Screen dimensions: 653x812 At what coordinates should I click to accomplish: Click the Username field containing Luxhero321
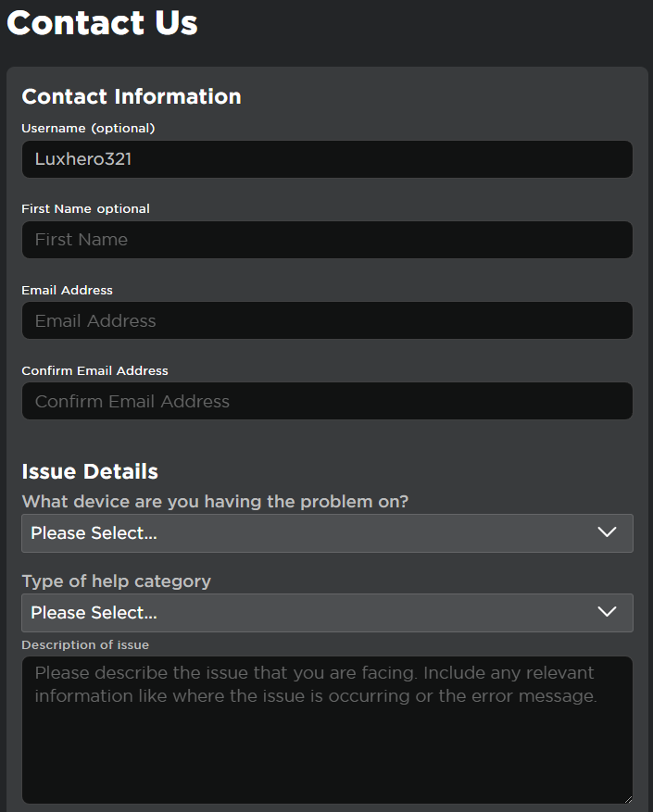(326, 159)
